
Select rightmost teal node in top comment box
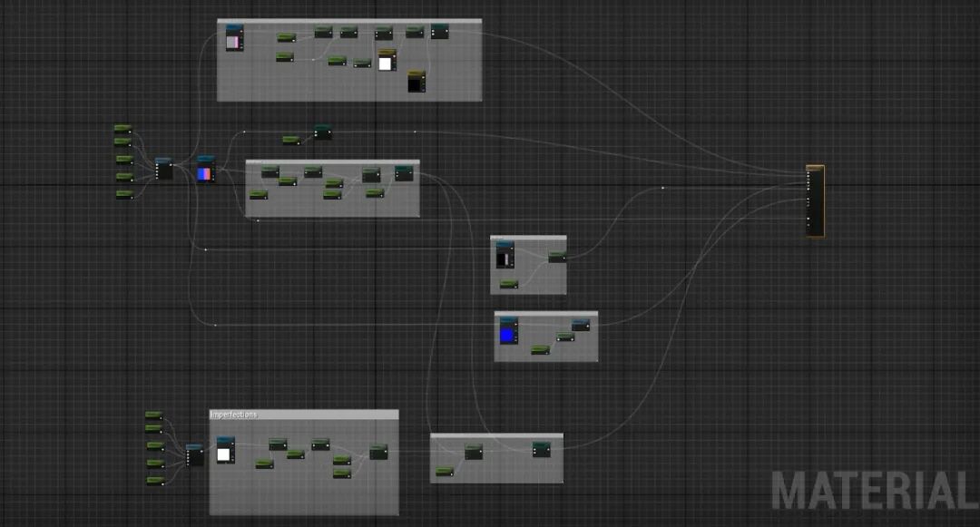pyautogui.click(x=439, y=31)
